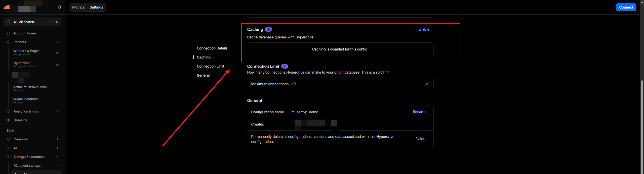Screen dimensions: 644x174
Task: Expand the AI section chevron
Action: pos(57,148)
